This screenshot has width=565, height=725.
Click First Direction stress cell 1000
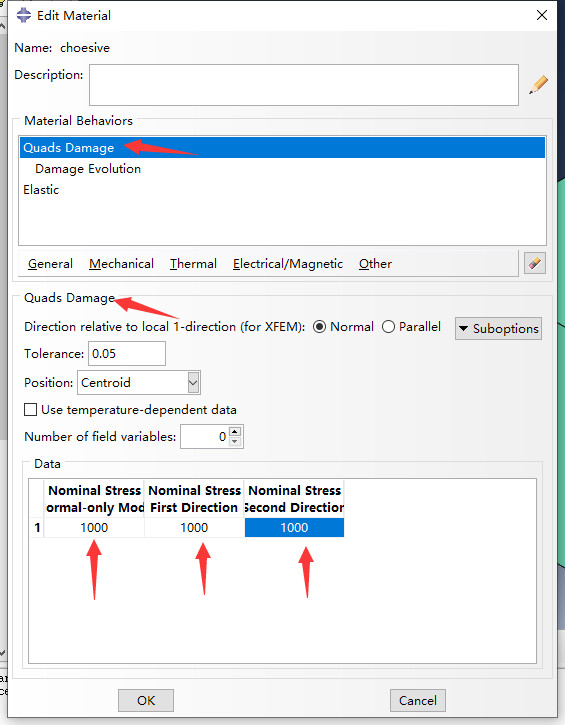pos(194,528)
